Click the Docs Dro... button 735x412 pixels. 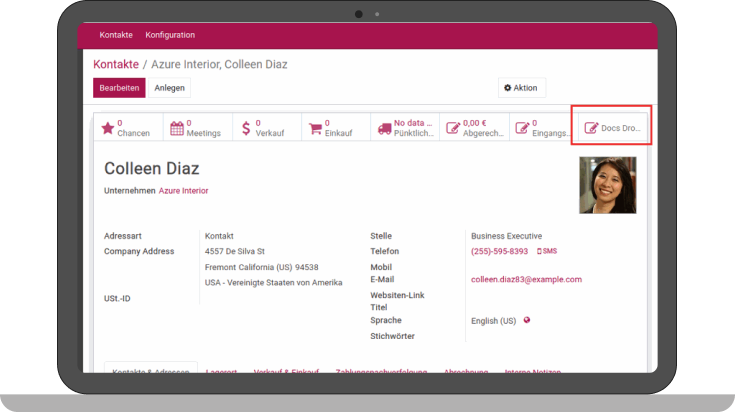pos(611,128)
